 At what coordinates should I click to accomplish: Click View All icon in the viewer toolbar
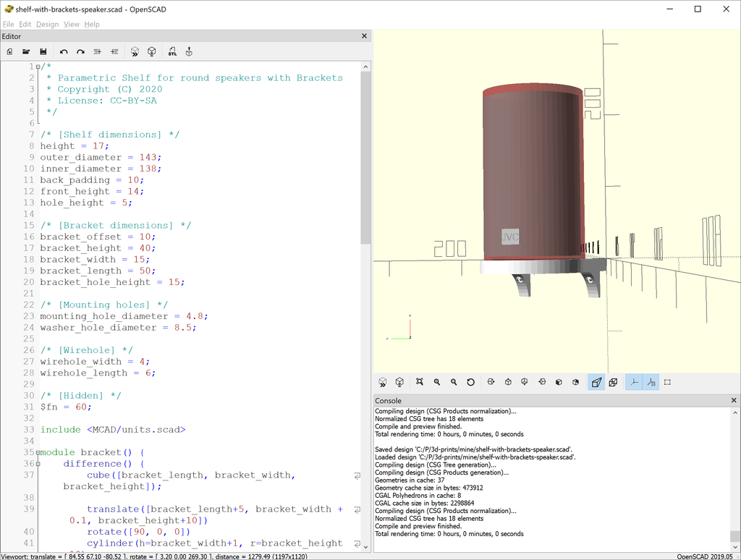[420, 382]
